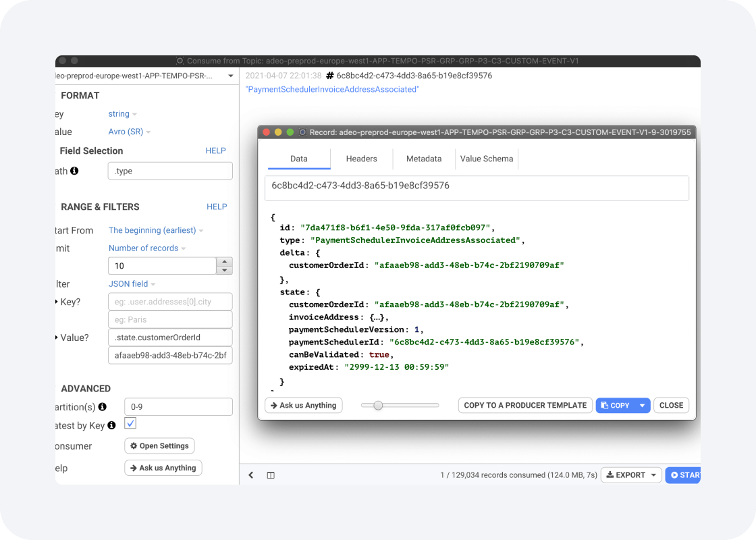Click the slider handle in record dialog
Screen dimensions: 756x540
378,406
